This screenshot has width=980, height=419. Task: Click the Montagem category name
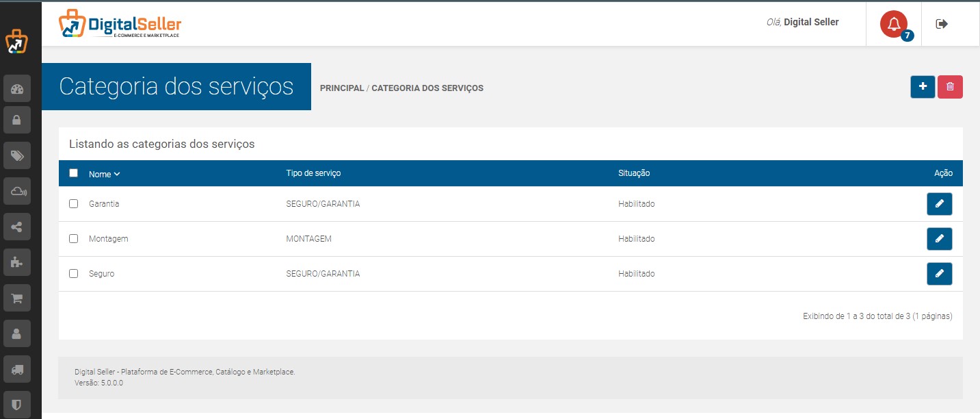(109, 239)
